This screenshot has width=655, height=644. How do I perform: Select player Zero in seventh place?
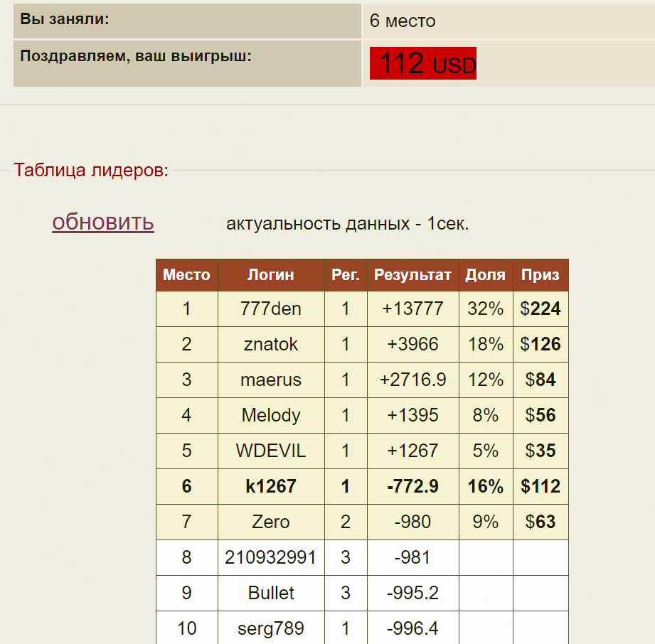(270, 522)
